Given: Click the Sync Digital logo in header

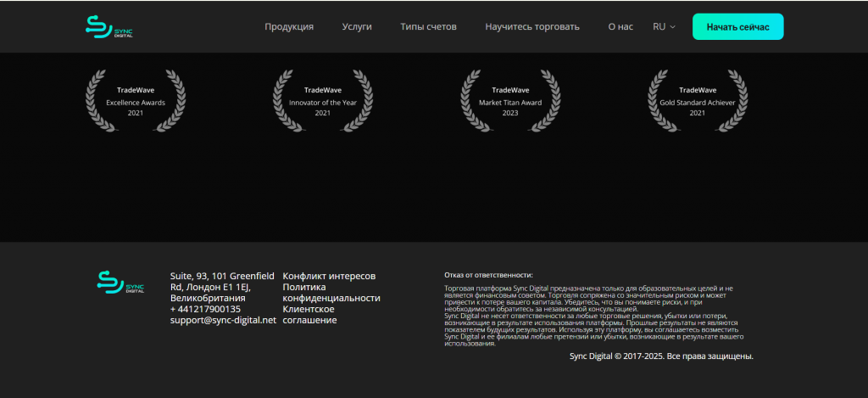Looking at the screenshot, I should coord(109,27).
